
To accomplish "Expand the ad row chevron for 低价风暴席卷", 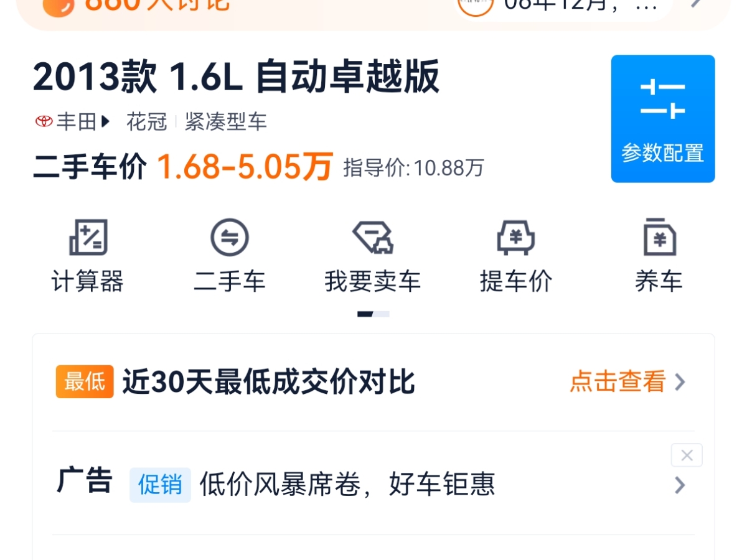I will (x=680, y=485).
